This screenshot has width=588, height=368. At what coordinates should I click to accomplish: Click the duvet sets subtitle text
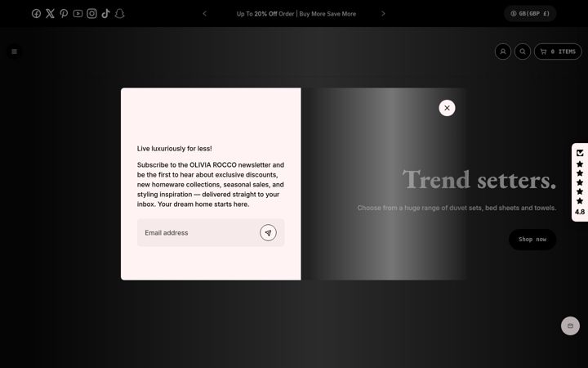[457, 208]
